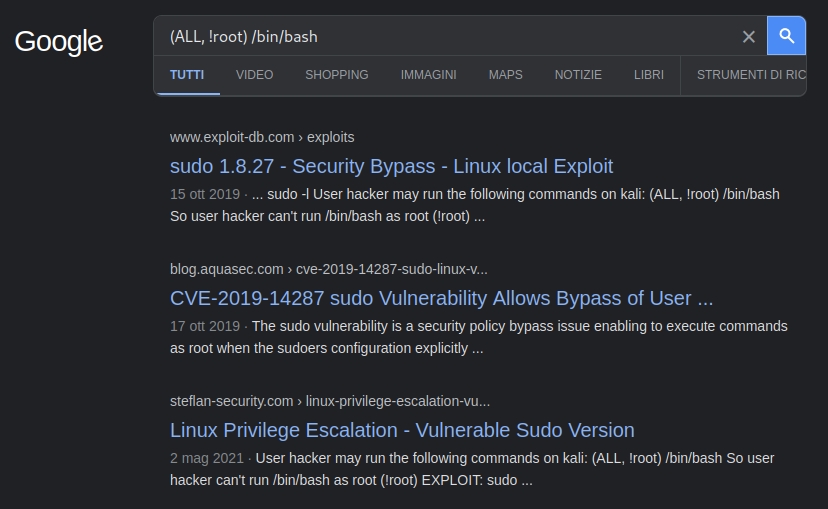Click the aquasec result snippet description
The width and height of the screenshot is (828, 509).
point(478,337)
